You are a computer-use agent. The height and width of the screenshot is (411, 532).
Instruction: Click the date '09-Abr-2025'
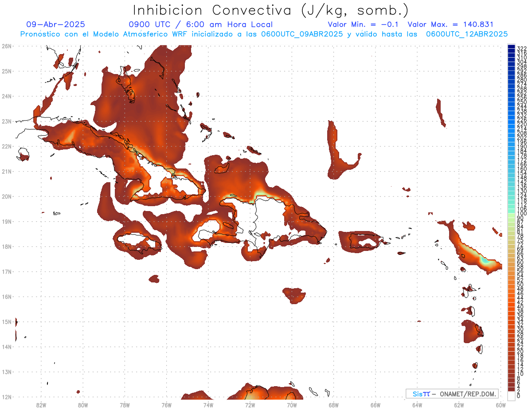(56, 24)
